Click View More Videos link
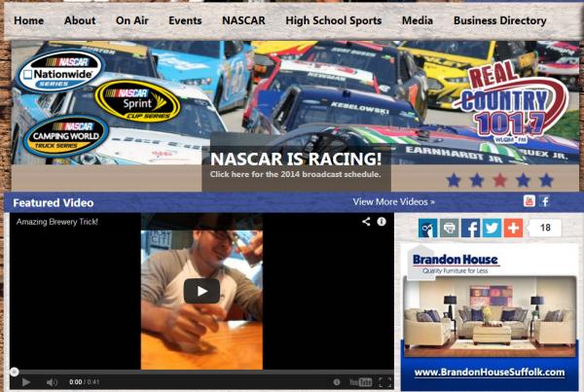Viewport: 584px width, 392px height. click(393, 201)
